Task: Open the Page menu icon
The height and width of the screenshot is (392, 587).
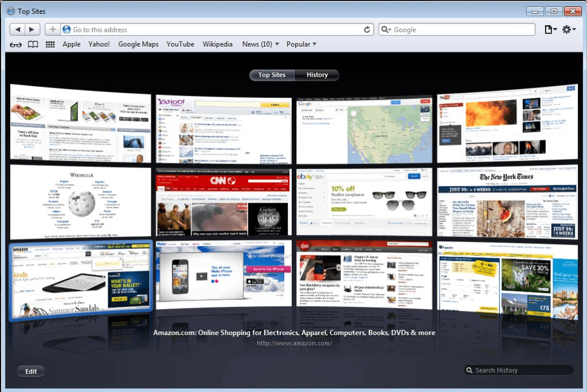Action: click(550, 29)
